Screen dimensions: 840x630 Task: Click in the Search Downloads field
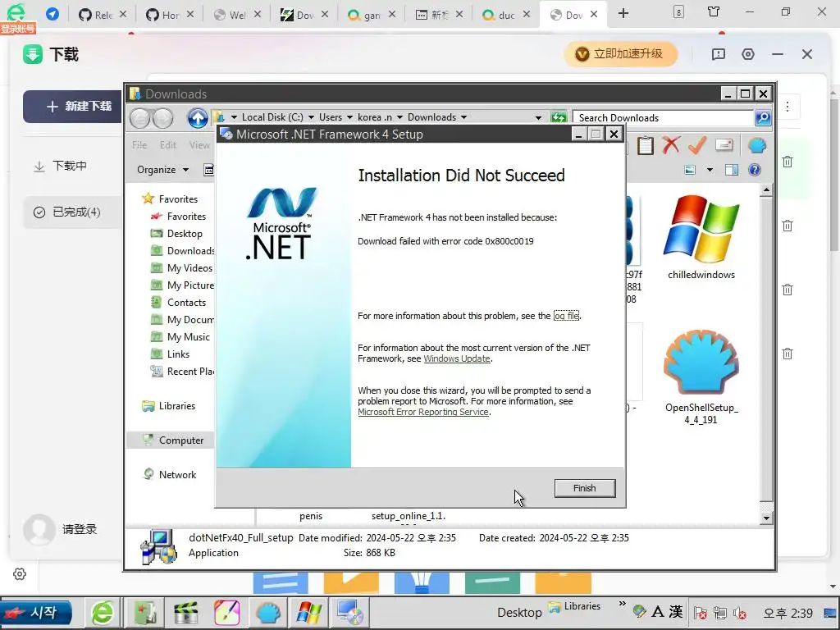pos(663,118)
